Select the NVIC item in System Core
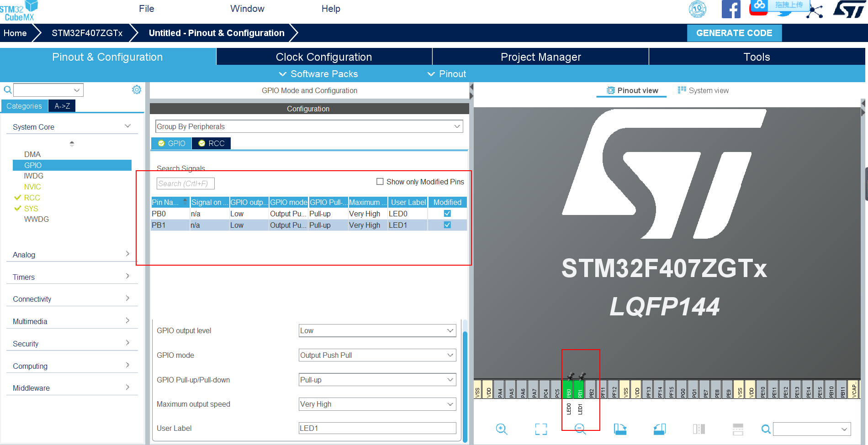The width and height of the screenshot is (868, 445). tap(32, 187)
